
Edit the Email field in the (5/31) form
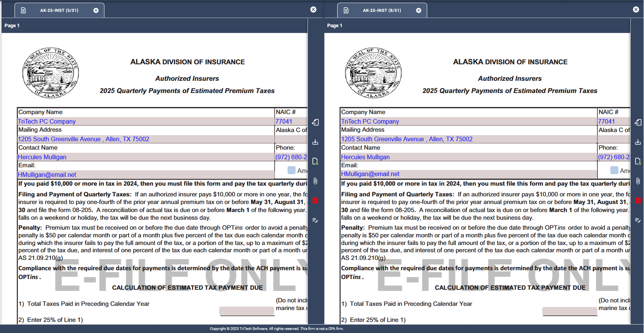pos(146,175)
